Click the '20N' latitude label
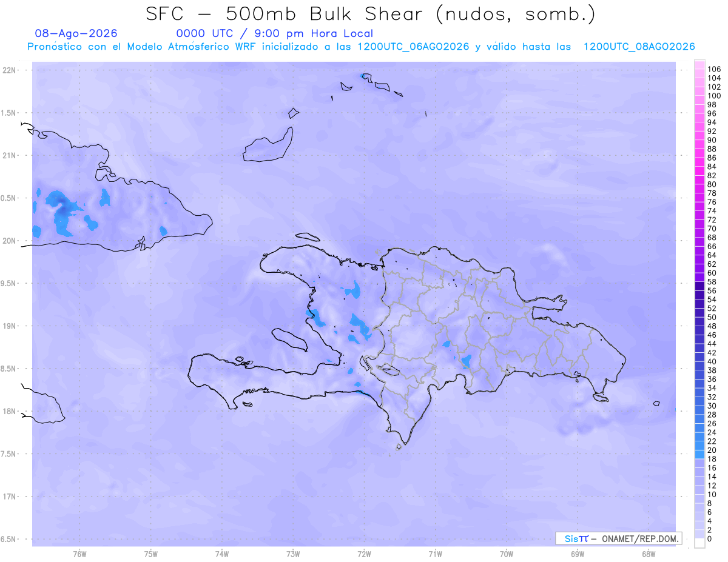 9,241
